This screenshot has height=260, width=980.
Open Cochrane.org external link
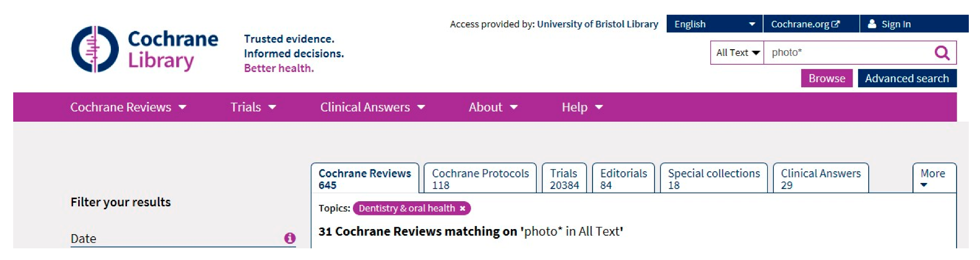(805, 24)
